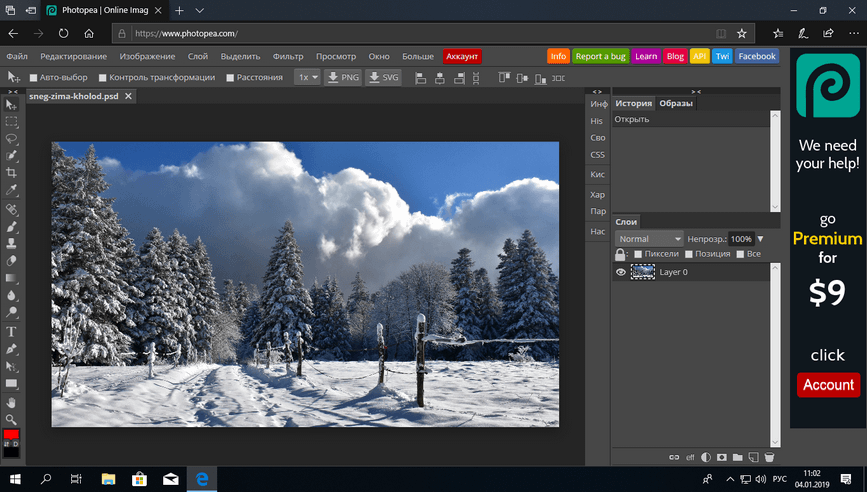Select the Gradient tool

point(11,278)
